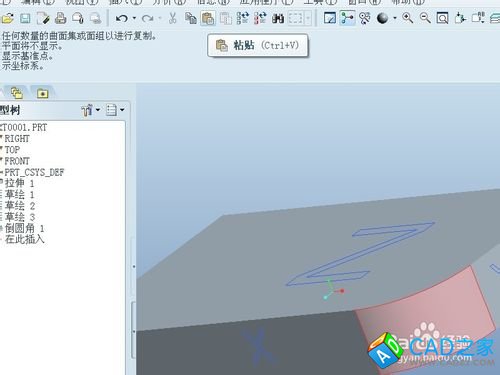
Task: Click the Copy icon in toolbar
Action: (190, 18)
